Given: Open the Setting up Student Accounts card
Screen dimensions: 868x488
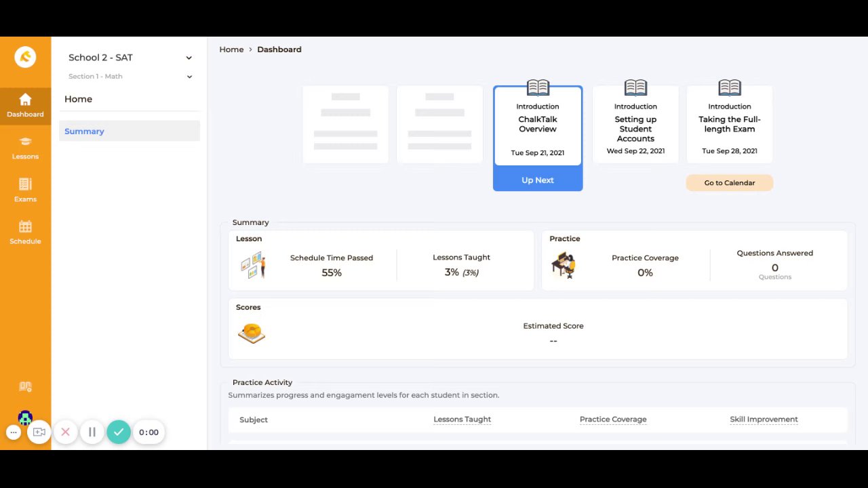Looking at the screenshot, I should click(635, 125).
